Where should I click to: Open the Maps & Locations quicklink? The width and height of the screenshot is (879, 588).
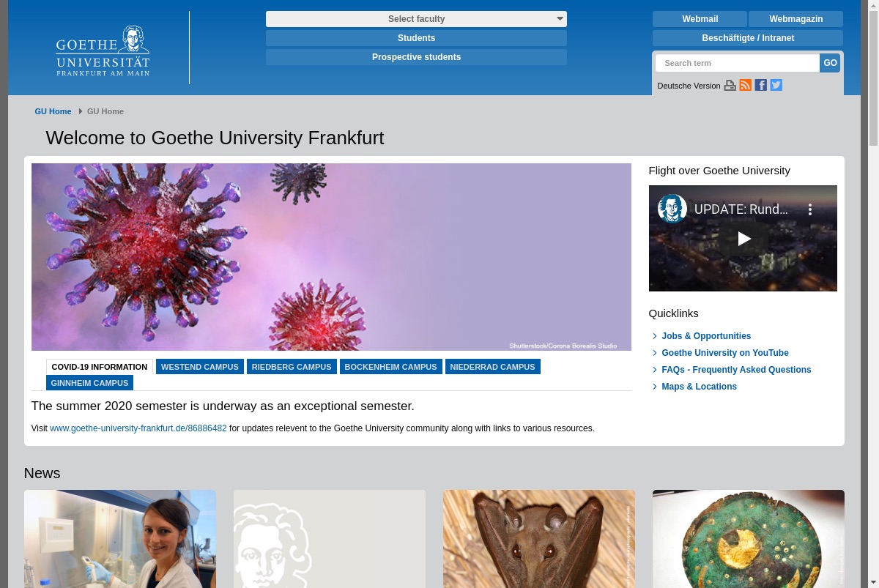coord(699,387)
